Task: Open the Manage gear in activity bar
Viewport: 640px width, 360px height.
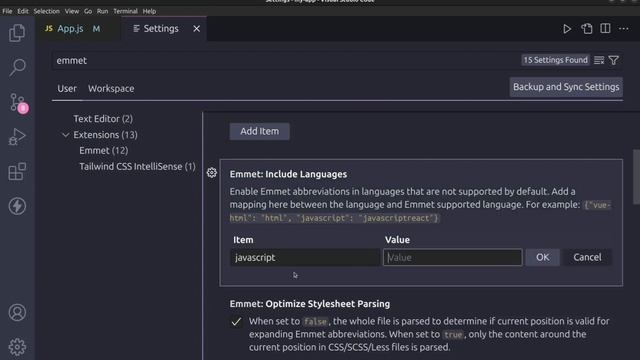Action: [x=17, y=347]
